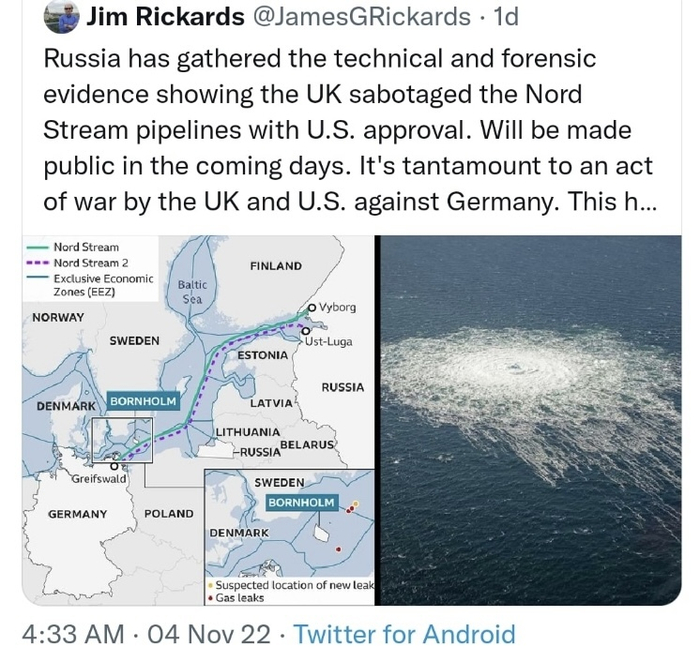
Task: Click the green Nord Stream legend line
Action: (x=37, y=247)
